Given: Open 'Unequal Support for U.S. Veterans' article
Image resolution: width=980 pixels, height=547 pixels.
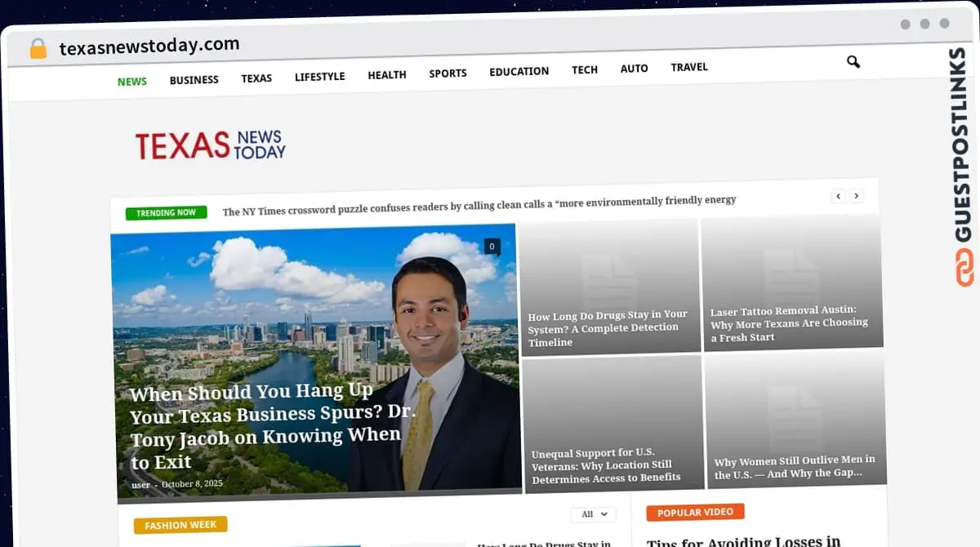Looking at the screenshot, I should pos(606,465).
